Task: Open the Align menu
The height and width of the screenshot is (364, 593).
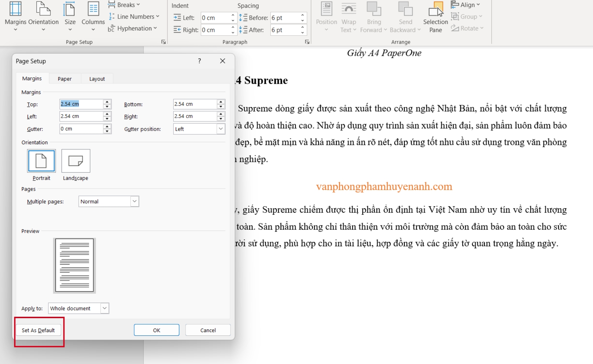Action: pyautogui.click(x=465, y=5)
